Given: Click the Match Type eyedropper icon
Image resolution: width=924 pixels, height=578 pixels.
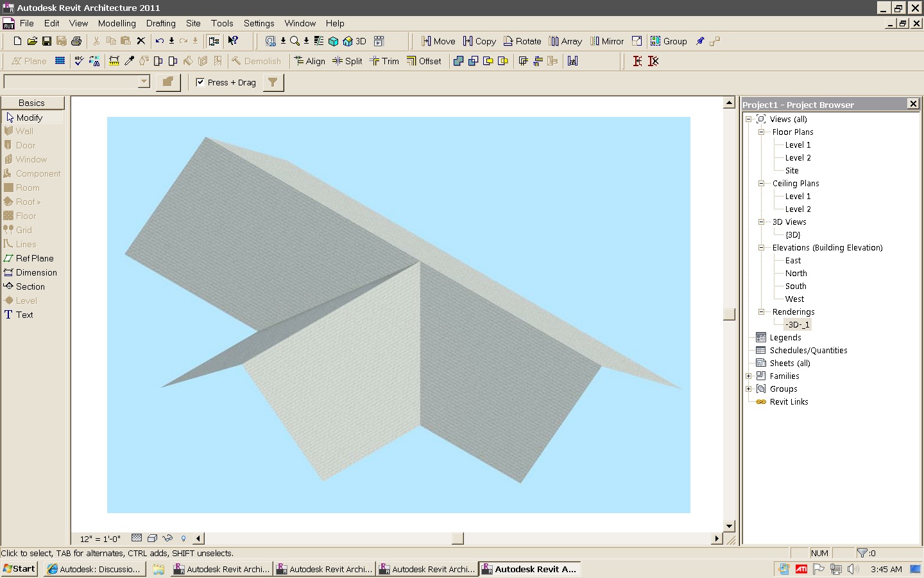Looking at the screenshot, I should [x=129, y=61].
